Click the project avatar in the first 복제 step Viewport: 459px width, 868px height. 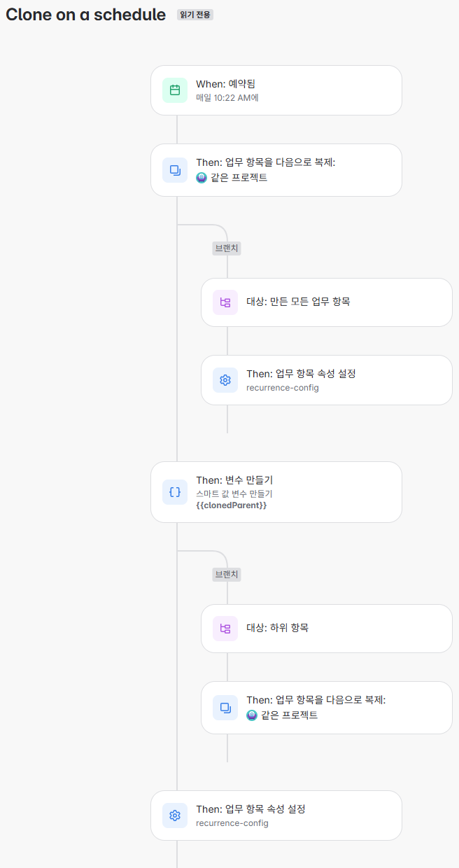[202, 178]
